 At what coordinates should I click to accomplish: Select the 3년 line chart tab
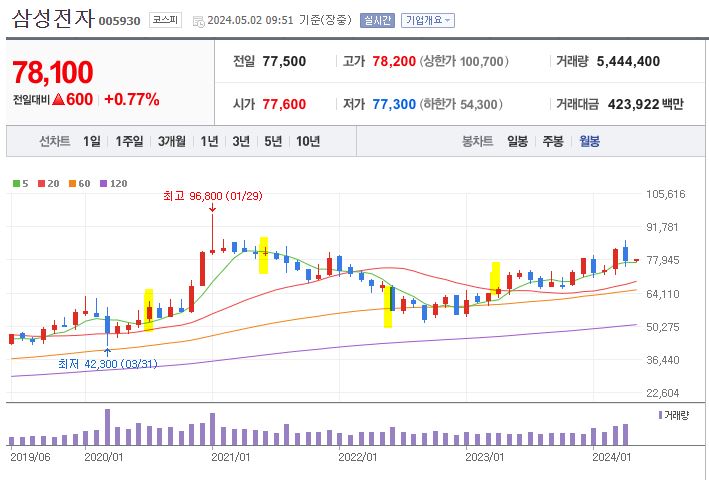pyautogui.click(x=241, y=141)
